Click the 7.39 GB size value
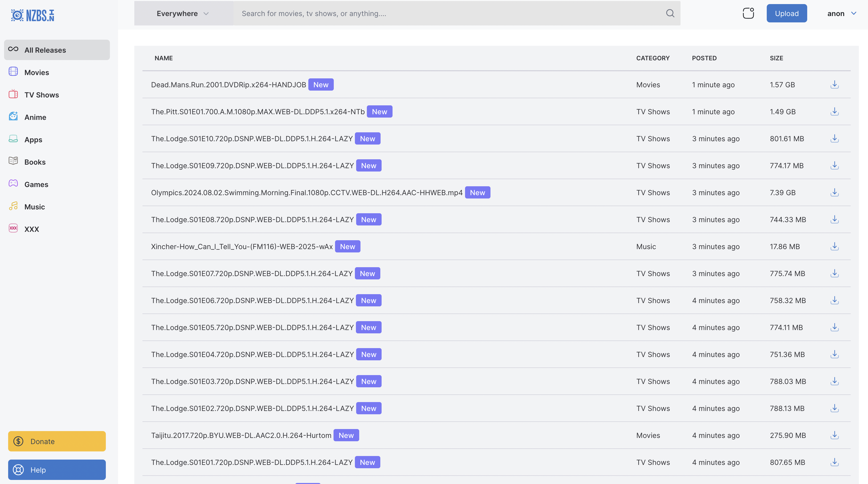The width and height of the screenshot is (868, 484). (783, 192)
